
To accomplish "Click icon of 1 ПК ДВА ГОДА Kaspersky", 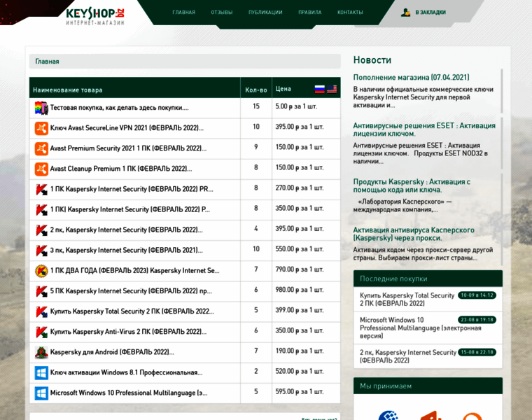I will click(x=41, y=271).
